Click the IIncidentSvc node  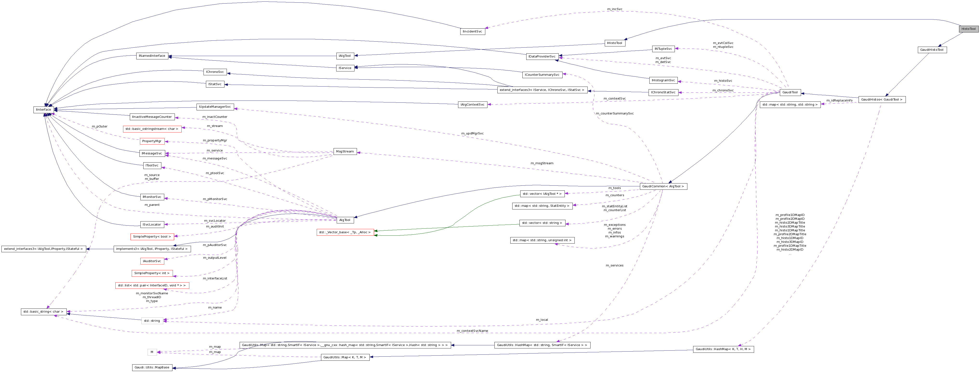tap(473, 32)
